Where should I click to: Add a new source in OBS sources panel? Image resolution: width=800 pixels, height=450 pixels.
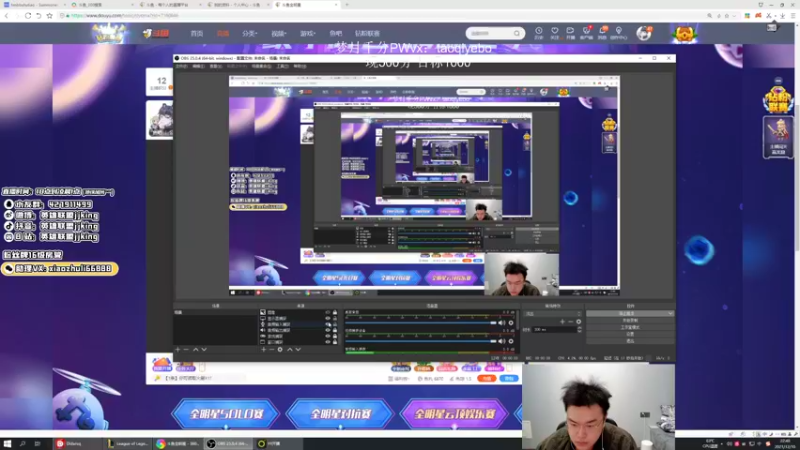click(x=264, y=349)
